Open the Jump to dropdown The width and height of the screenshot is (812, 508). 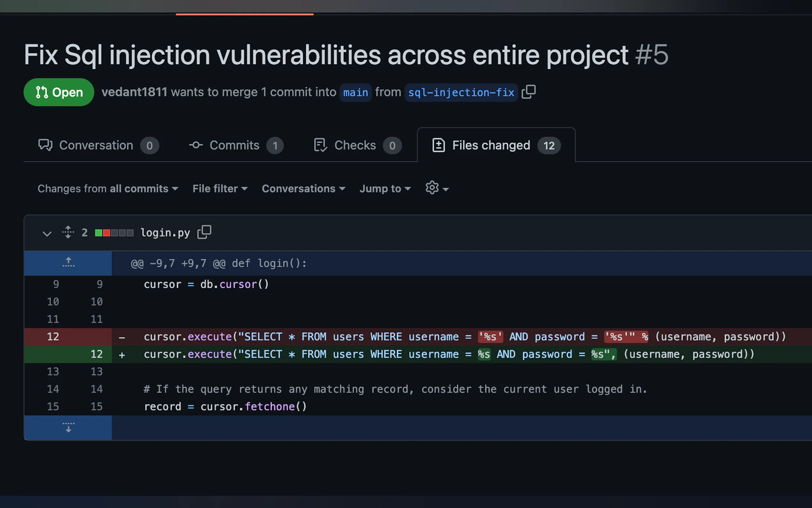[x=385, y=188]
